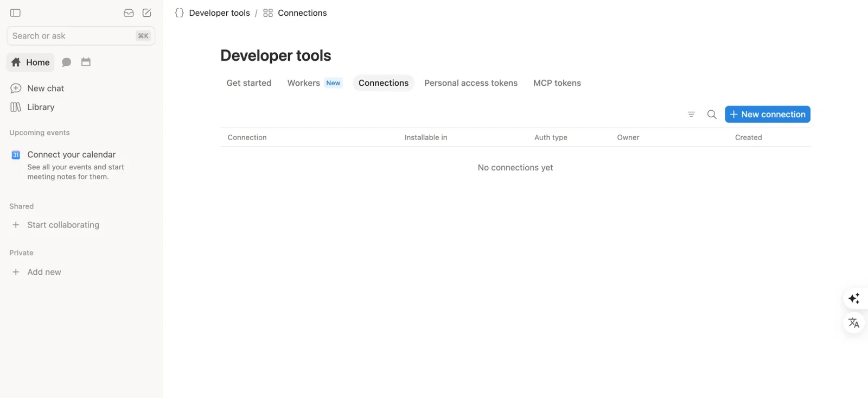Click Add new under Private
Image resolution: width=868 pixels, height=398 pixels.
(44, 272)
